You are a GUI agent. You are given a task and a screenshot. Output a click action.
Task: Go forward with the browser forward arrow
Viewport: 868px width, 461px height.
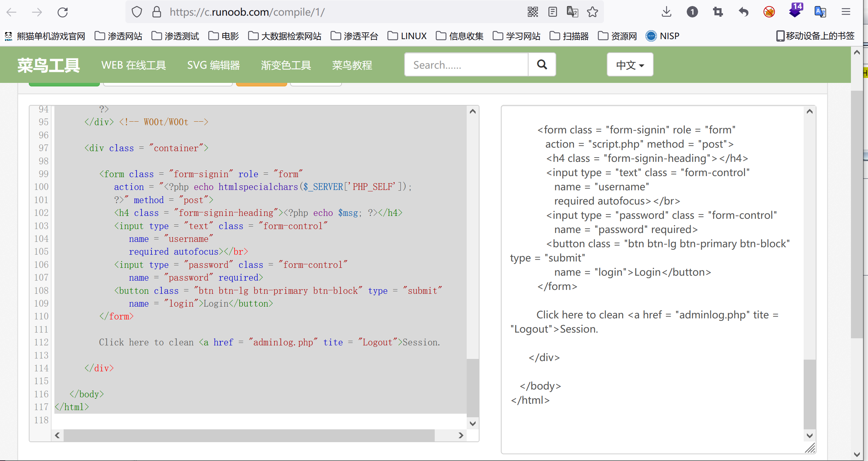pyautogui.click(x=37, y=12)
